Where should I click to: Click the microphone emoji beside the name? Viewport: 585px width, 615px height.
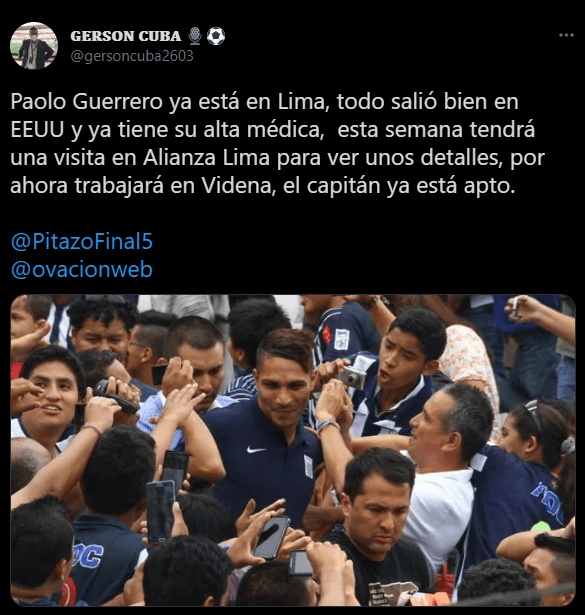tap(194, 36)
